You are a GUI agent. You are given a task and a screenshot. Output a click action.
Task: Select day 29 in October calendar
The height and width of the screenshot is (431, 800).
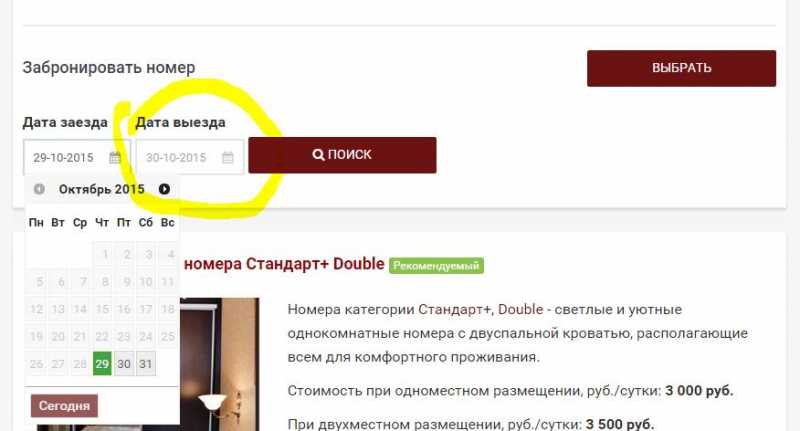(102, 364)
